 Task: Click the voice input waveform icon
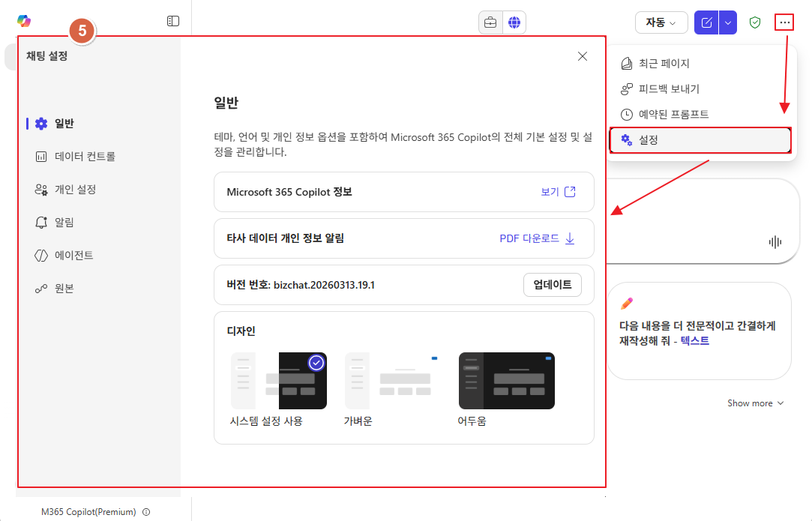[x=775, y=242]
